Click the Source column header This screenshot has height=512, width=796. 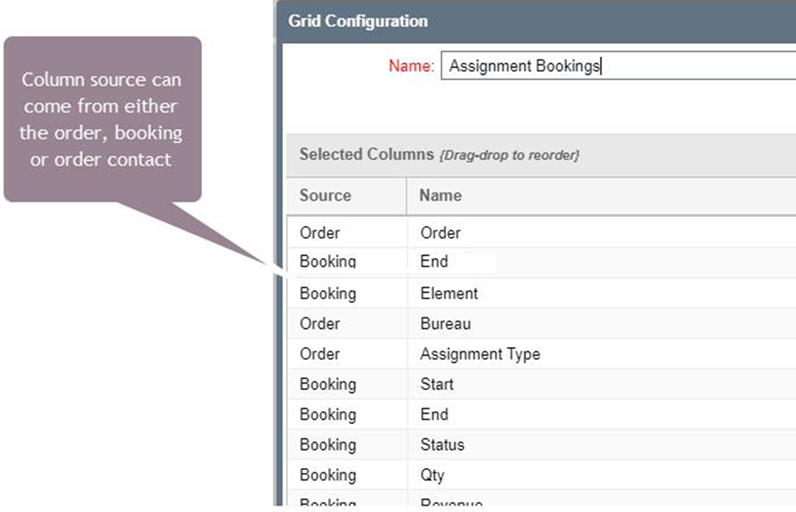tap(347, 196)
